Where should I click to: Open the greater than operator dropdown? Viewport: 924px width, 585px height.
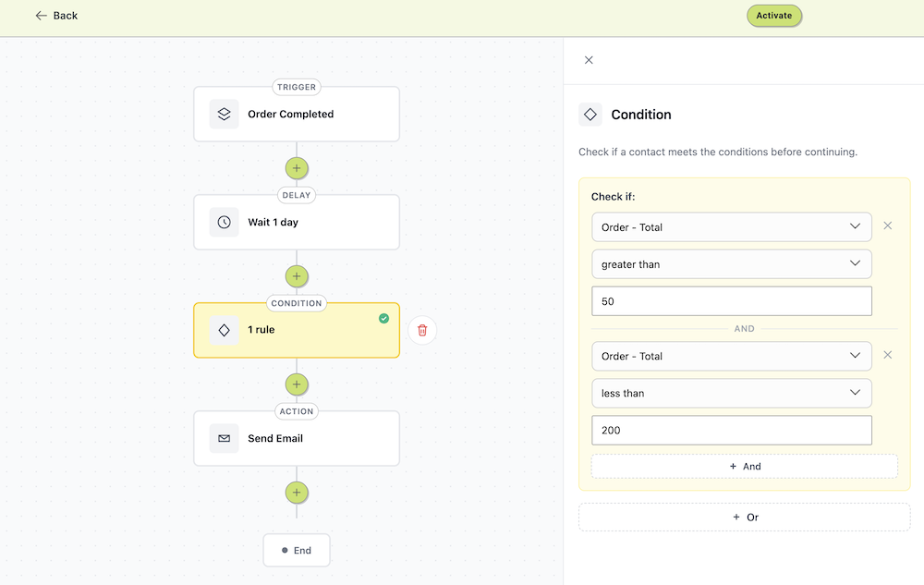[x=731, y=264]
